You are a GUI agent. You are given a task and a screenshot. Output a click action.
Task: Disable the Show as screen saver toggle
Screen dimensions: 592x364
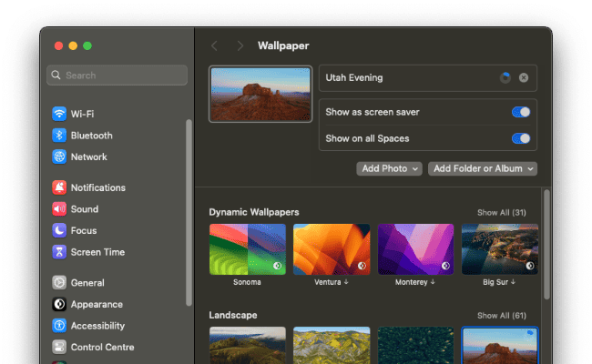[520, 112]
